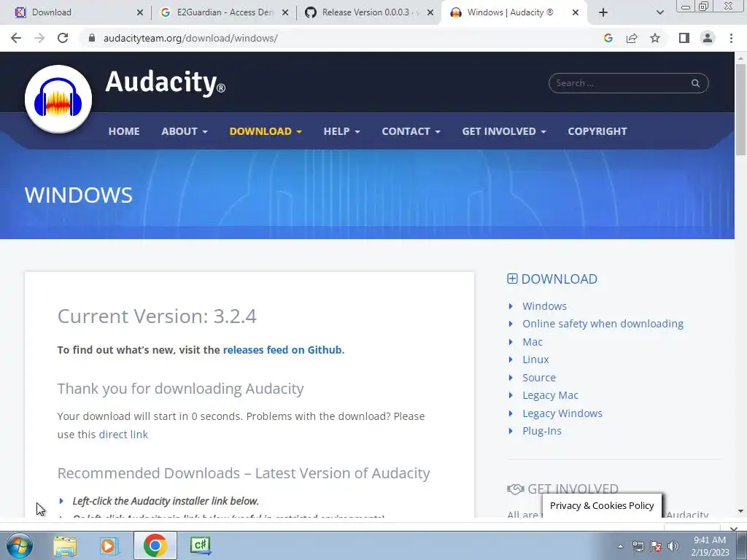Open the Mac download link
747x560 pixels.
[x=532, y=342]
